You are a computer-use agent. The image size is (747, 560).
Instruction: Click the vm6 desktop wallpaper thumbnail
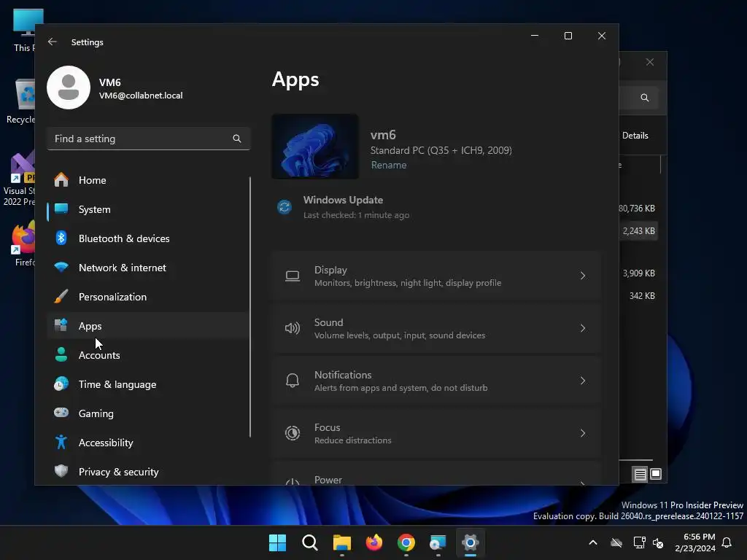[x=315, y=146]
